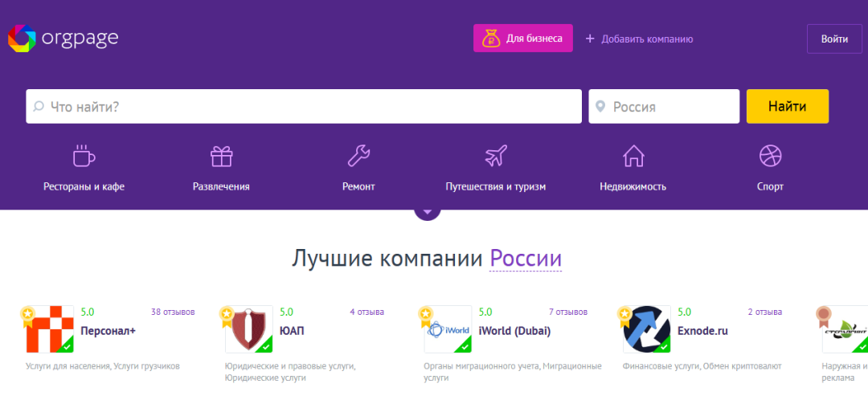Image resolution: width=868 pixels, height=404 pixels.
Task: Follow the Добавить компанию link
Action: (x=647, y=39)
